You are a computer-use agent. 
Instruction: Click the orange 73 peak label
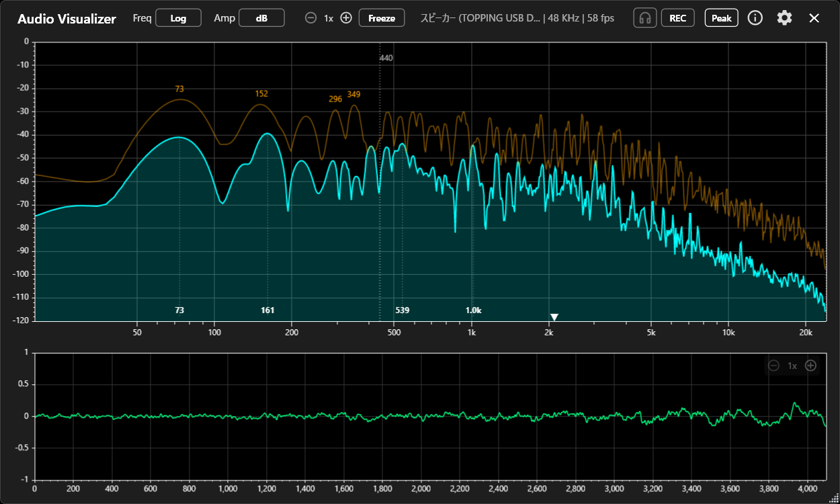(x=179, y=89)
